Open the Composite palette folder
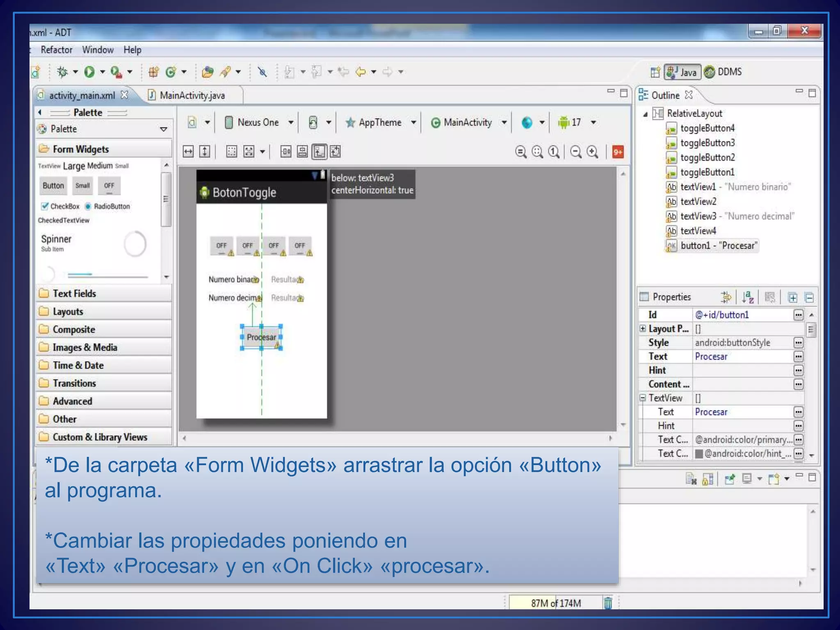Image resolution: width=840 pixels, height=630 pixels. 104,329
